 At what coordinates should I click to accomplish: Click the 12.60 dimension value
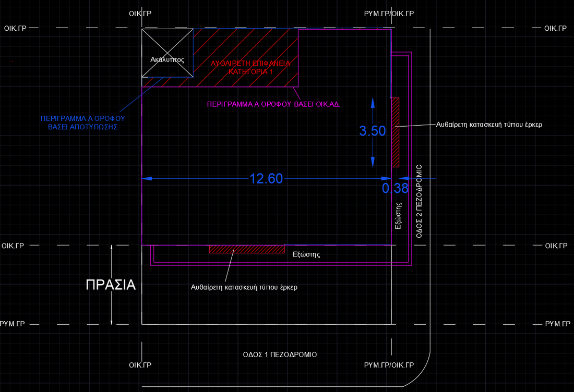point(266,179)
